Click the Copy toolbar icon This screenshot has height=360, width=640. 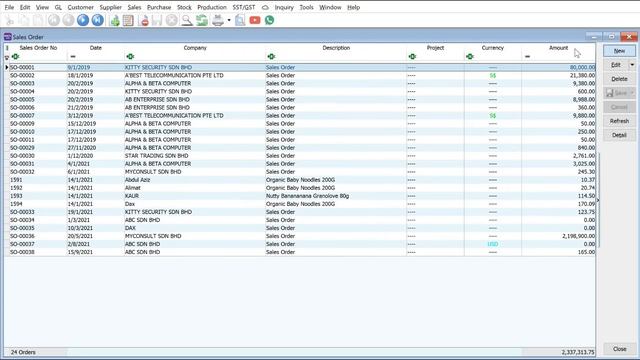point(24,20)
